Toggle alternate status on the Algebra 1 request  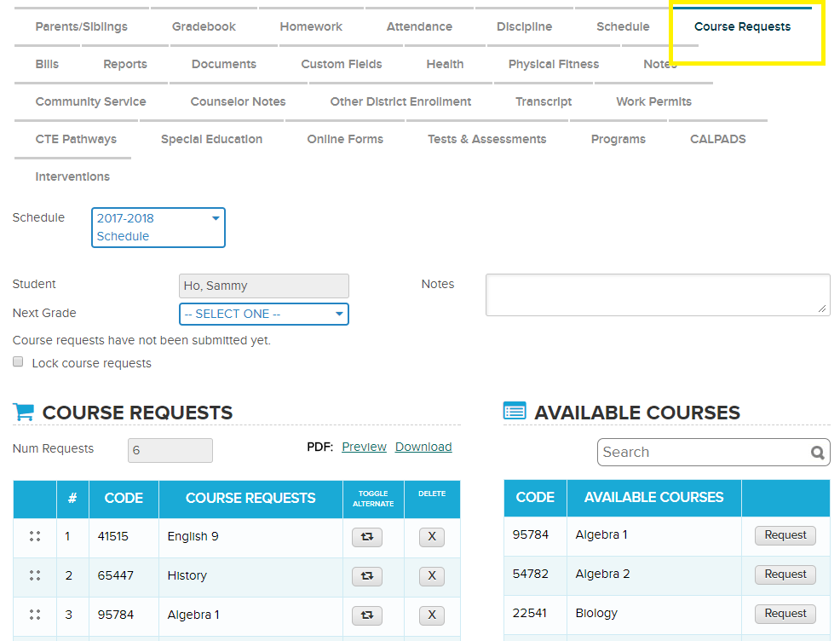pyautogui.click(x=366, y=615)
